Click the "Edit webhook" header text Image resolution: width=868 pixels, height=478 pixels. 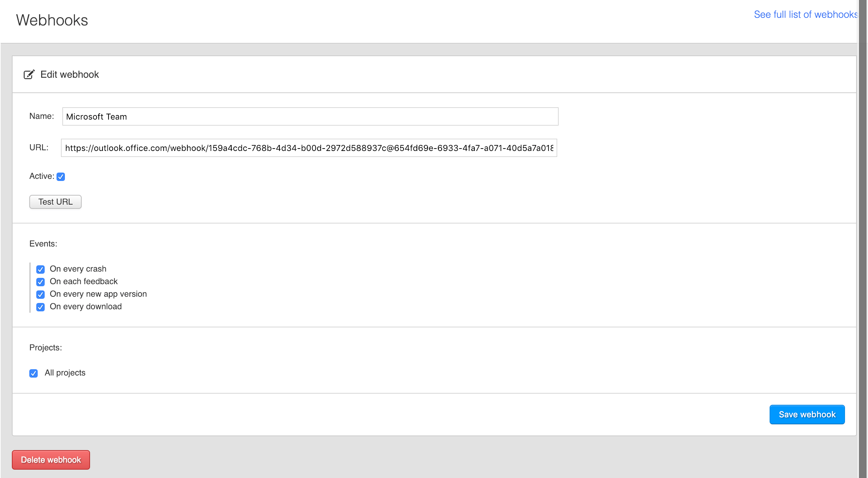pyautogui.click(x=69, y=74)
